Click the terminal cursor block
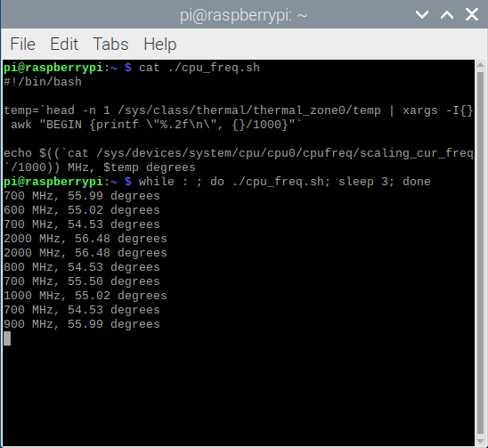The width and height of the screenshot is (488, 448). [x=7, y=338]
